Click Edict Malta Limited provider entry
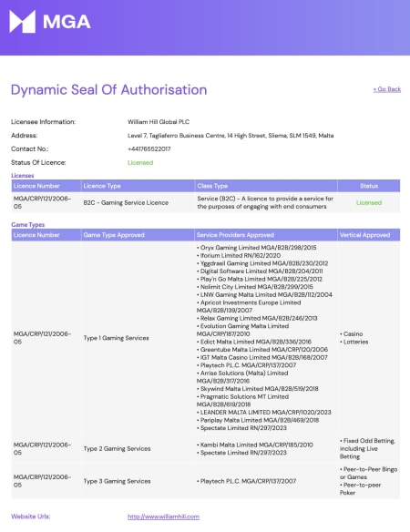This screenshot has height=532, width=410. point(254,342)
